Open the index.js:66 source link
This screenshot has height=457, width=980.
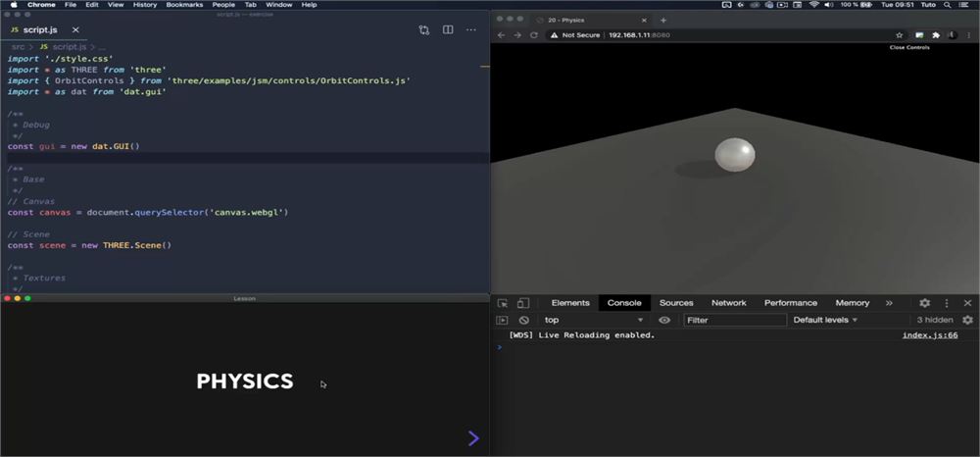click(930, 335)
